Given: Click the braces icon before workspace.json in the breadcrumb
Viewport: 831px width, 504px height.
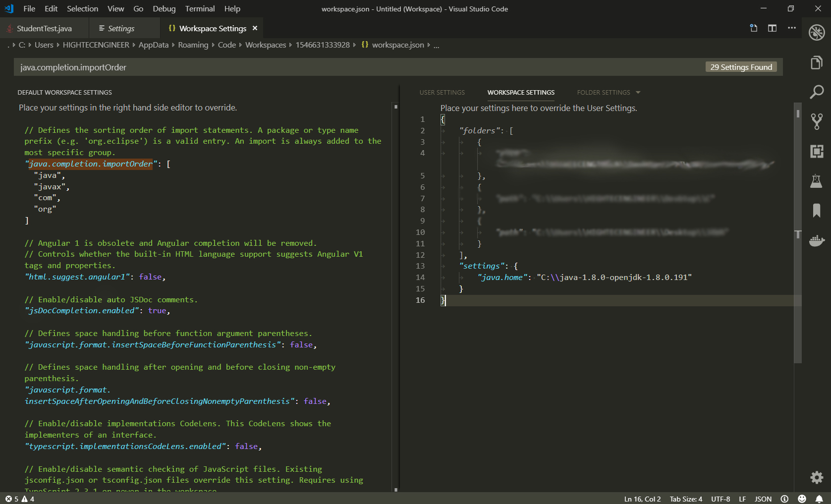Looking at the screenshot, I should [x=365, y=45].
